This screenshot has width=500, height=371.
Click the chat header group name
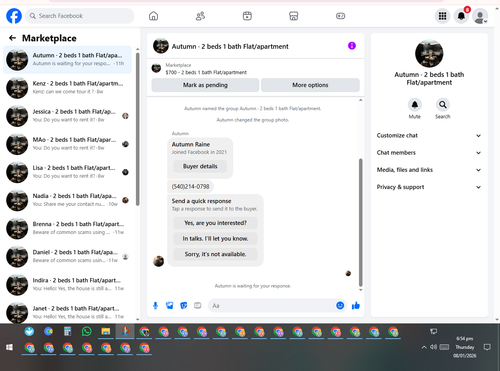tap(230, 46)
